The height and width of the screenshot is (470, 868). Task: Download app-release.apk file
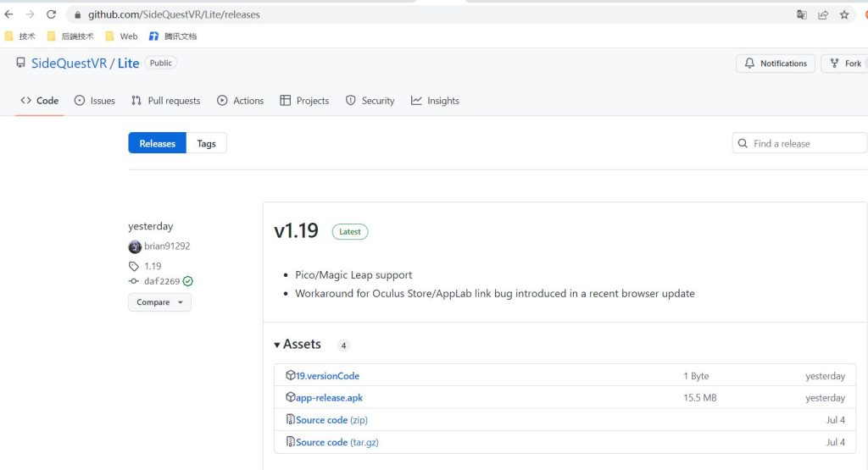coord(330,397)
